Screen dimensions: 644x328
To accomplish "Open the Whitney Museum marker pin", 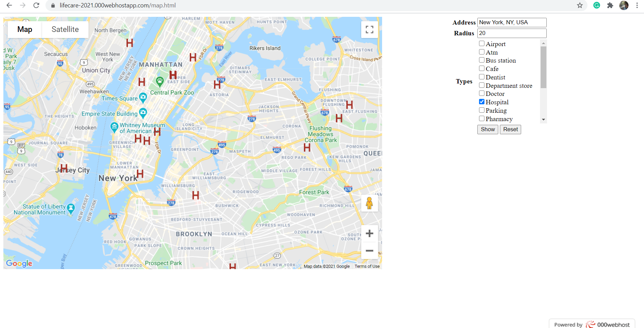I will [114, 127].
